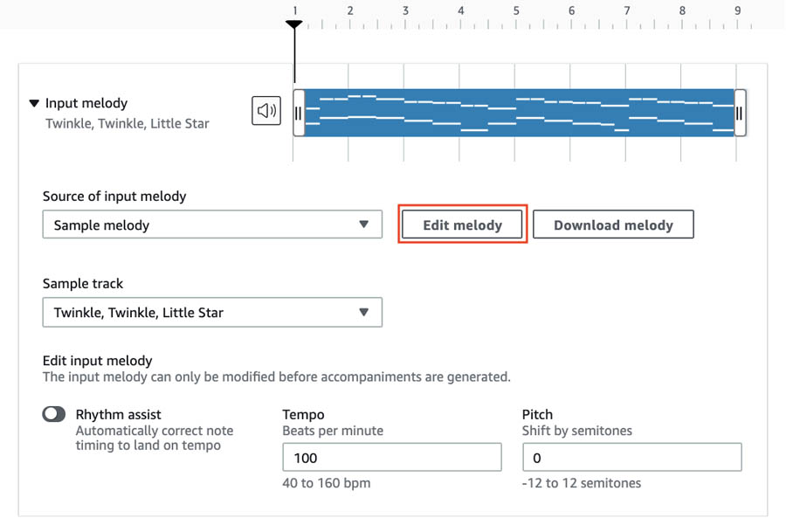Click the Download melody button
Viewport: 786px width, 532px height.
click(x=613, y=225)
